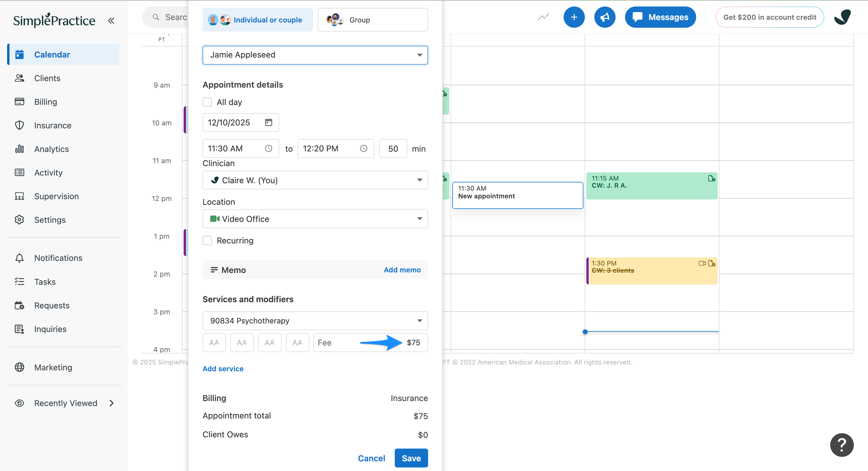Open the date picker calendar icon
The height and width of the screenshot is (471, 868).
(x=268, y=122)
